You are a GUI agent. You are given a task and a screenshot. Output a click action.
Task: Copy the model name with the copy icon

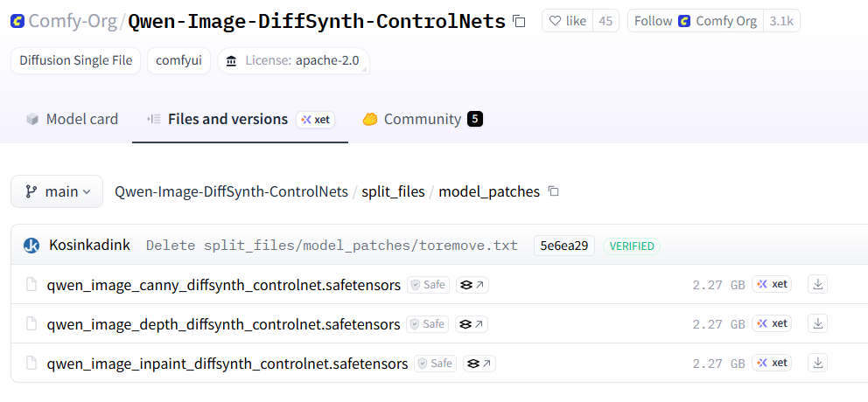[x=519, y=22]
